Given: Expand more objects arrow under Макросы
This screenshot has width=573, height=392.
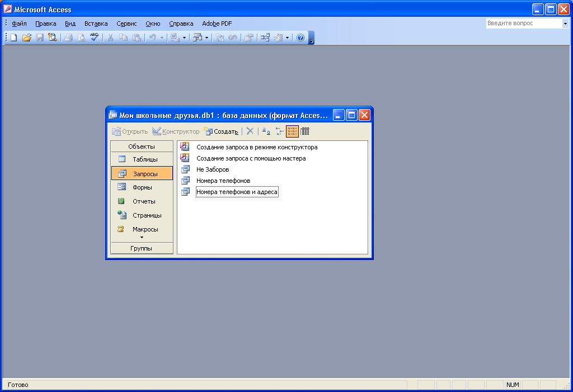Looking at the screenshot, I should [x=142, y=238].
